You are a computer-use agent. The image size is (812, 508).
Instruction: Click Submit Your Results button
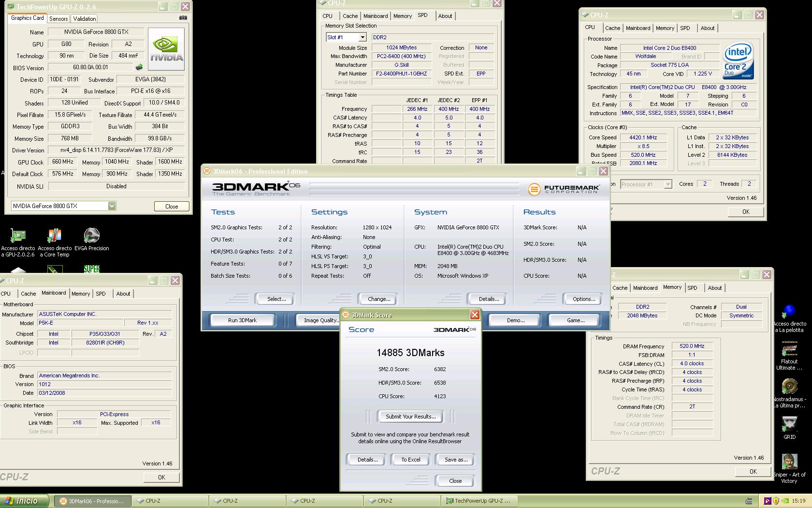410,417
